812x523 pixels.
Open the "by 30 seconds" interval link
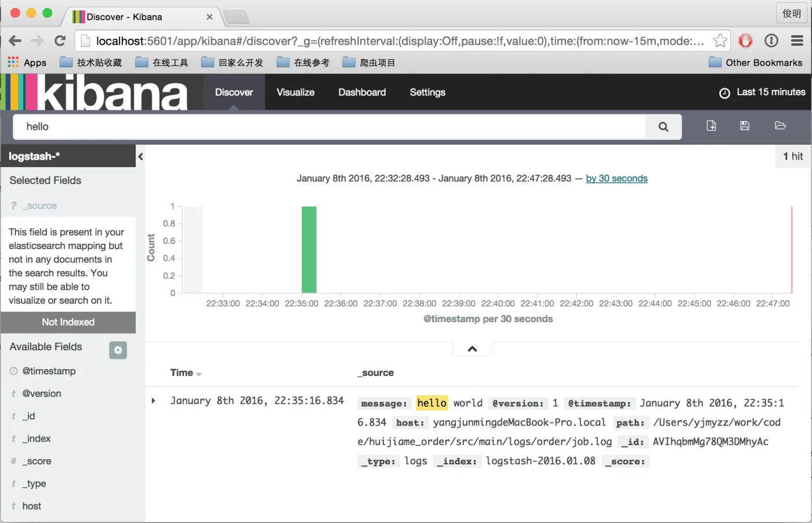[x=617, y=179]
